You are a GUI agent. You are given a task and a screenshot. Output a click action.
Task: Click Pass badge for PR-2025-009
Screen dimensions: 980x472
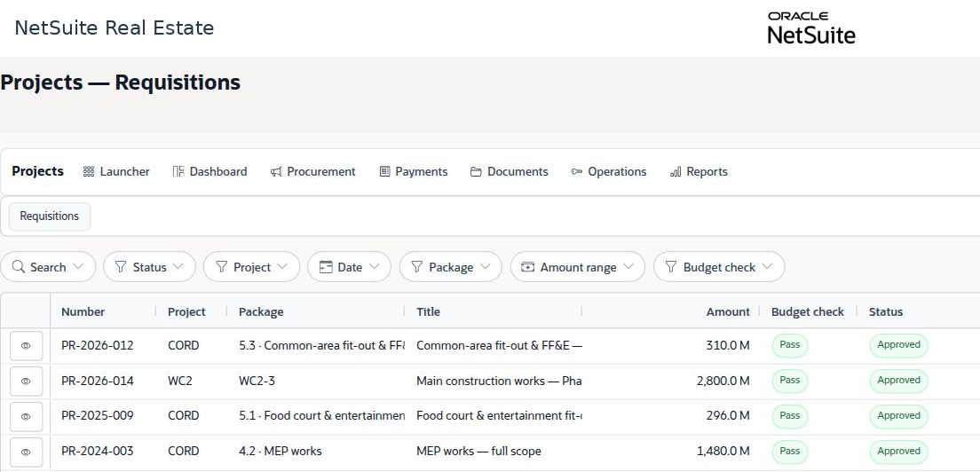(790, 416)
